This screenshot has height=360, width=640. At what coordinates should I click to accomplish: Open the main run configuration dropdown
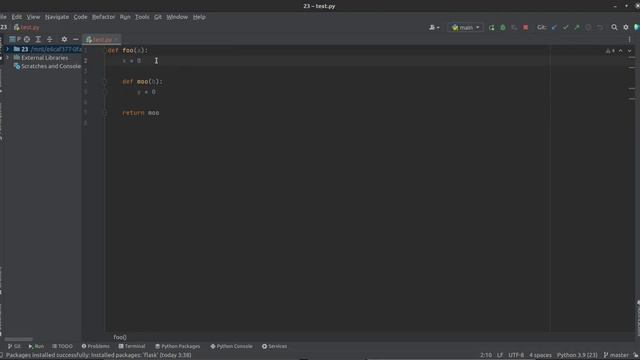click(x=465, y=27)
